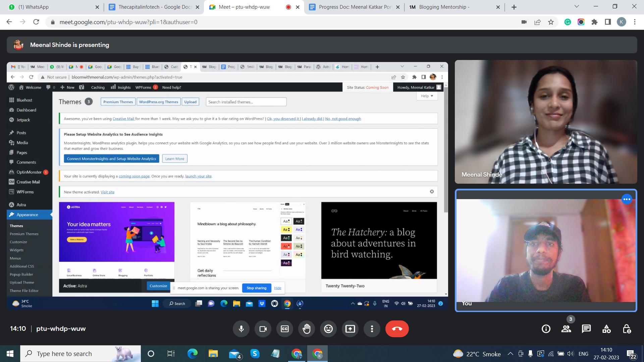The width and height of the screenshot is (644, 362).
Task: Click Hide link in sharing bar
Action: pyautogui.click(x=278, y=288)
